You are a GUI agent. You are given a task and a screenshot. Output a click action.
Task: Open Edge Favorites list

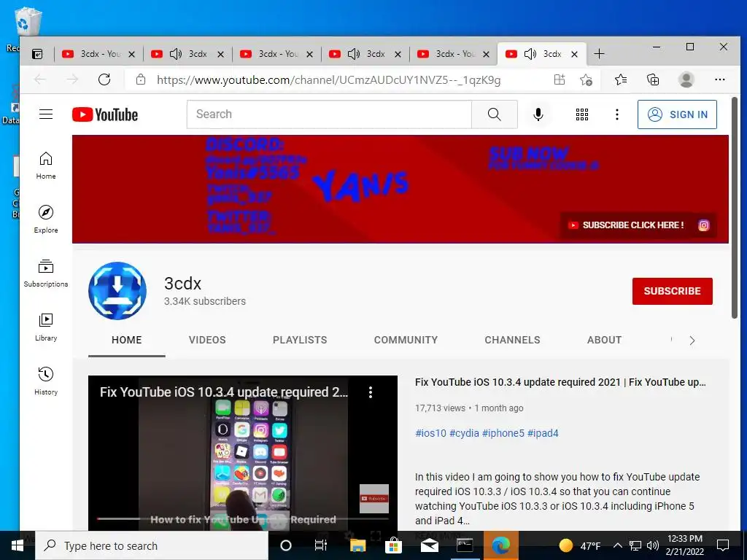click(x=621, y=79)
